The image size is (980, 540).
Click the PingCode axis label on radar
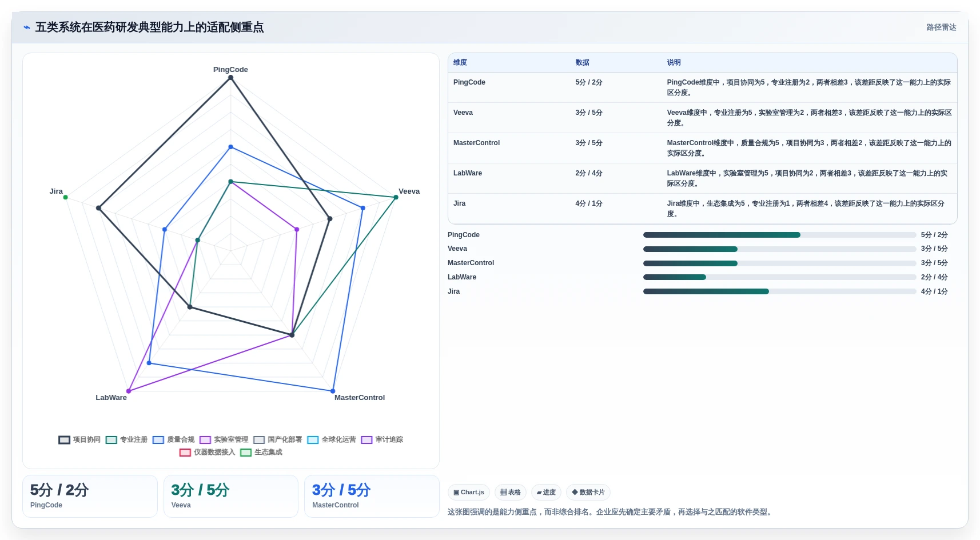coord(230,70)
